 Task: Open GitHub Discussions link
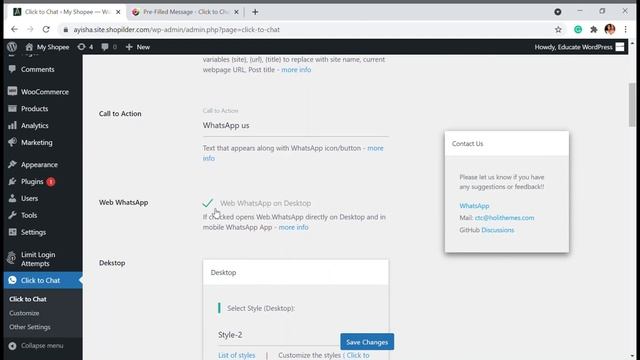pos(498,230)
